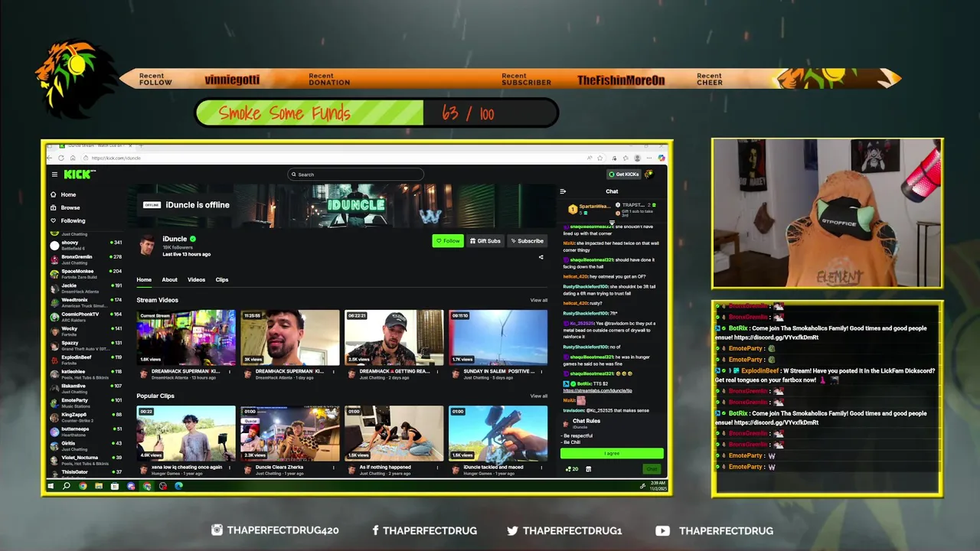Switch to the Videos tab
The height and width of the screenshot is (551, 980).
pyautogui.click(x=196, y=279)
